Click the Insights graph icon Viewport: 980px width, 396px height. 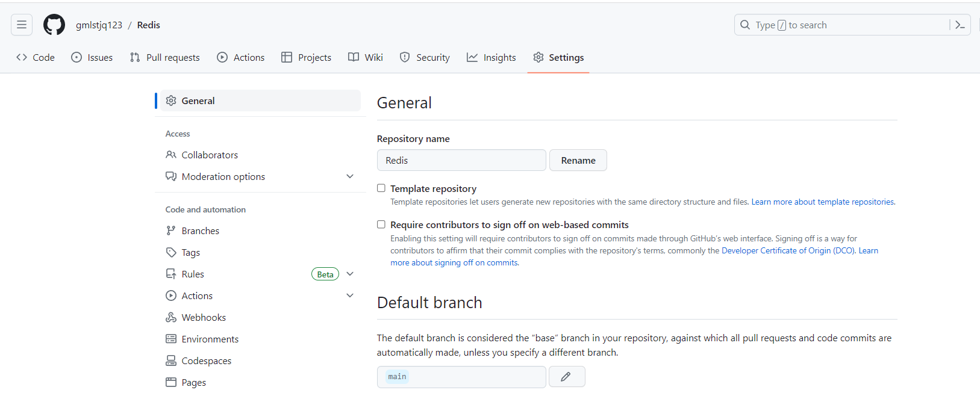(472, 57)
